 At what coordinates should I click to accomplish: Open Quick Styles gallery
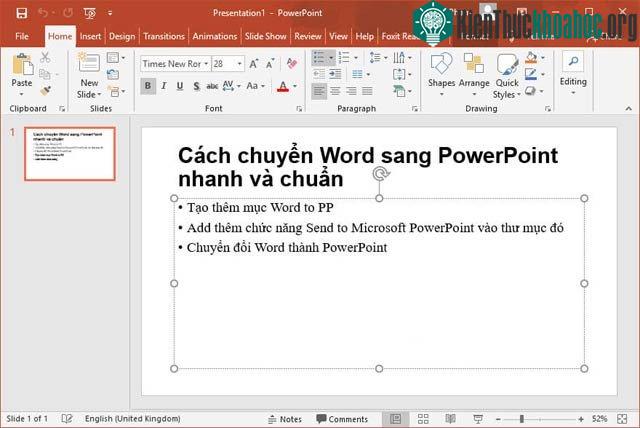[507, 76]
